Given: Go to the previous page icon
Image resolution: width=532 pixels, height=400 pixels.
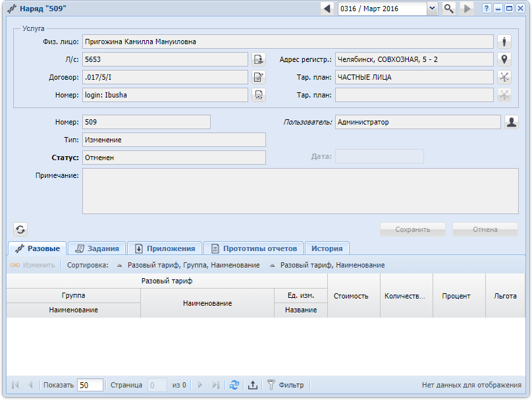Looking at the screenshot, I should (30, 385).
